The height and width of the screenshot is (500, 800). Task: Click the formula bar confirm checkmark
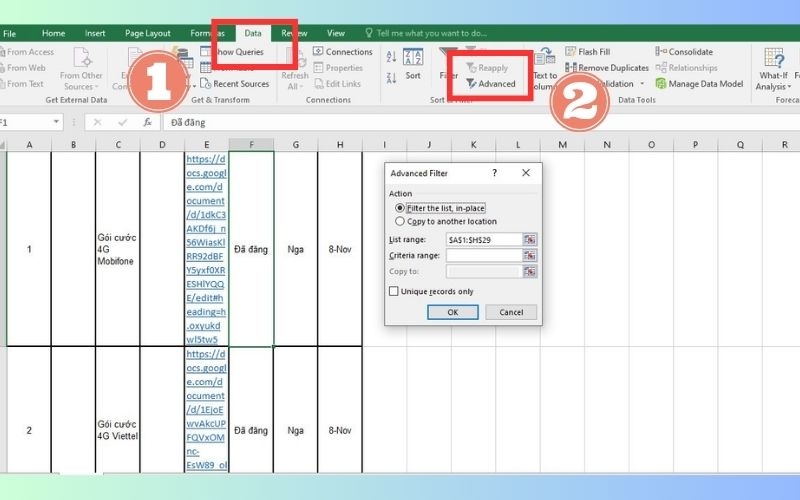(122, 122)
